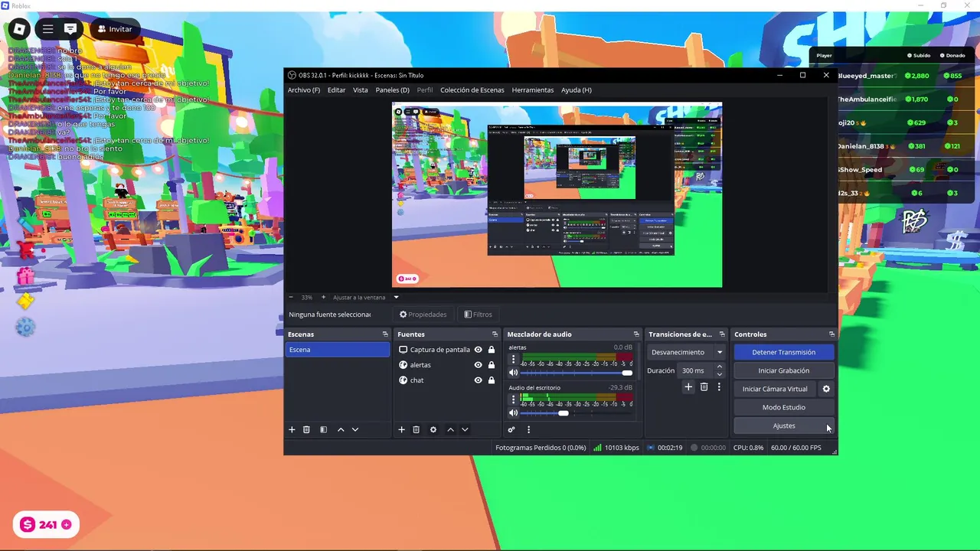Open the Ajustar a la ventana dropdown

point(396,297)
